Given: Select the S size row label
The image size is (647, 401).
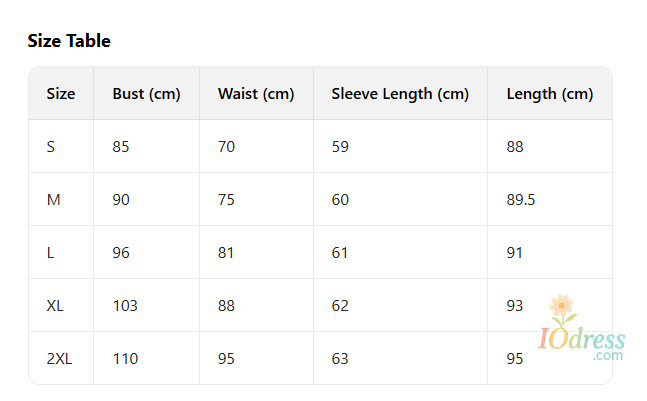Looking at the screenshot, I should click(51, 147).
